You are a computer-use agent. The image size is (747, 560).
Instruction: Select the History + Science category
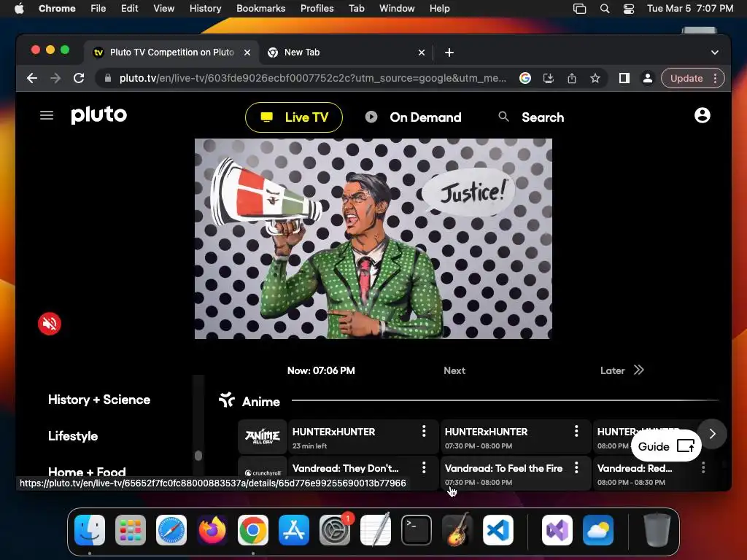click(x=99, y=400)
